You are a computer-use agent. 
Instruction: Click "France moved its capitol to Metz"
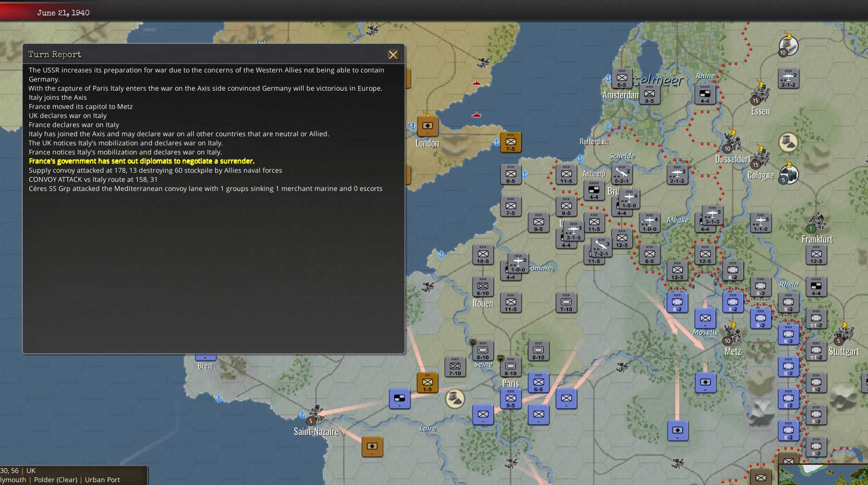click(x=81, y=106)
